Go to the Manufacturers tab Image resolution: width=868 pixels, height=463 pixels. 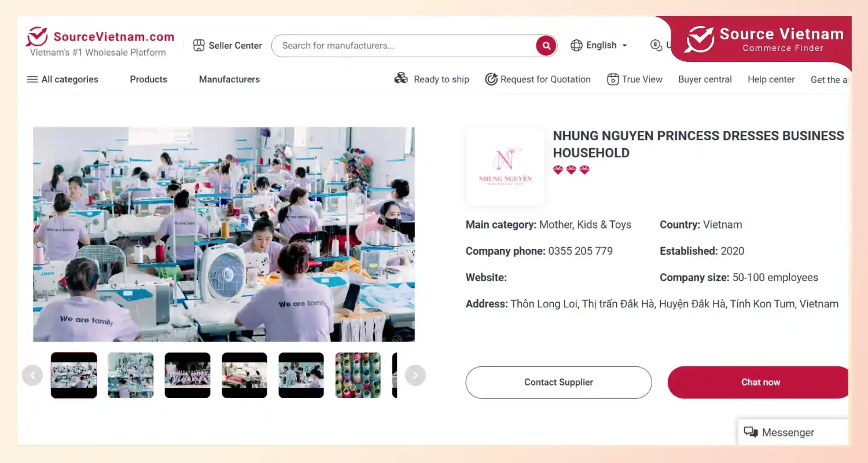(229, 79)
